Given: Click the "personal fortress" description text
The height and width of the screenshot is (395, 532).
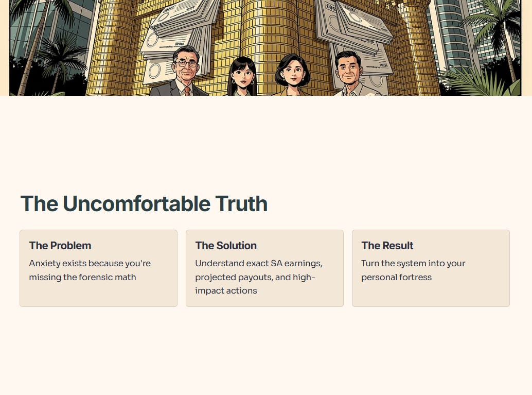Looking at the screenshot, I should [x=396, y=278].
